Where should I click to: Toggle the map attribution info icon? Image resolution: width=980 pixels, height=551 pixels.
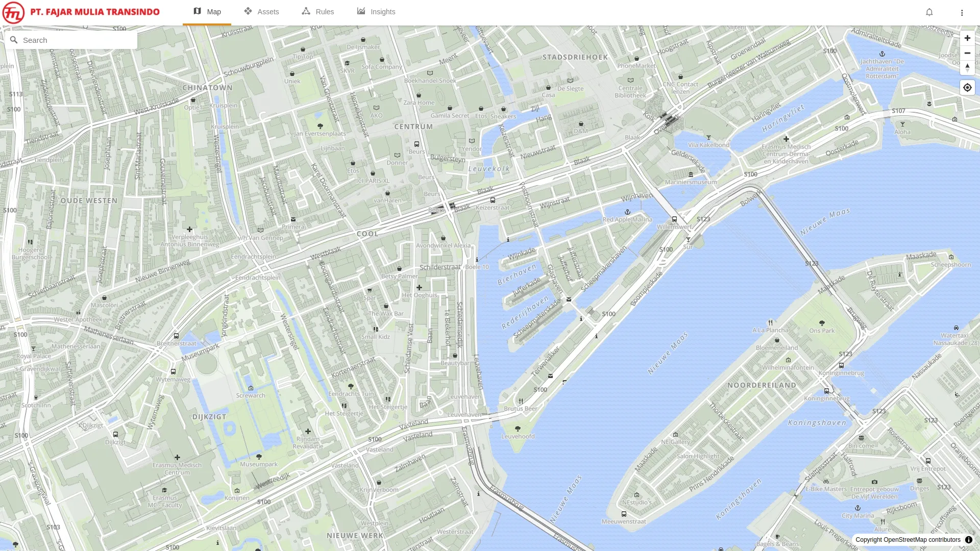click(968, 540)
